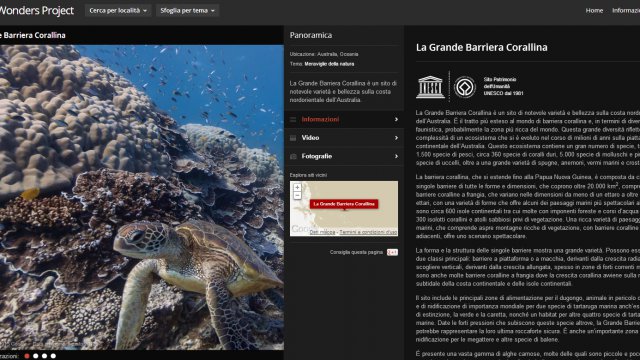Screen dimensions: 640x360
Task: Open the Cerca per località dropdown
Action: tap(118, 11)
